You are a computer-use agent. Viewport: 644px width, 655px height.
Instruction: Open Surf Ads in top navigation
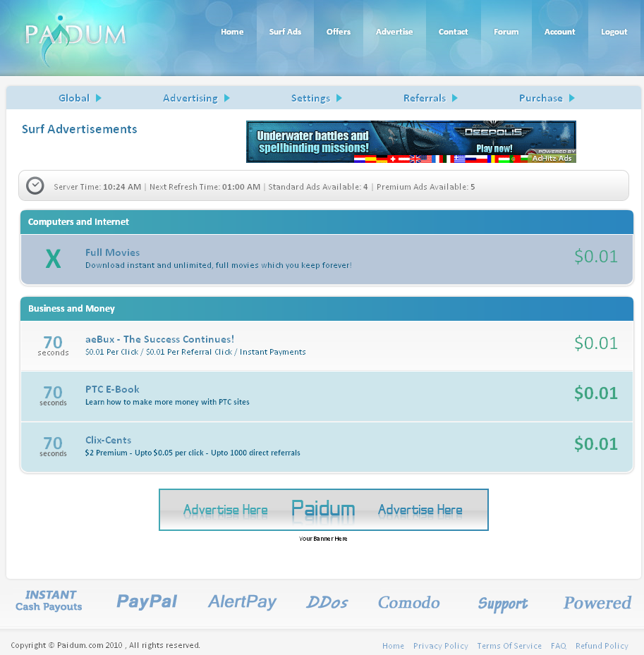click(285, 32)
